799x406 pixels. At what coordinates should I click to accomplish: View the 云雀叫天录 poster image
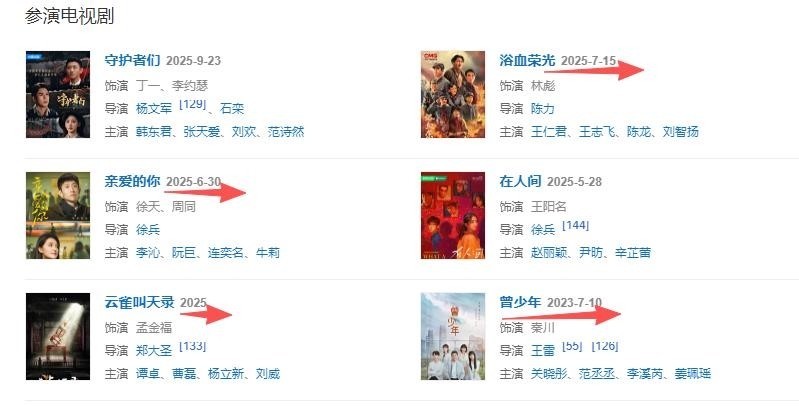(x=58, y=336)
